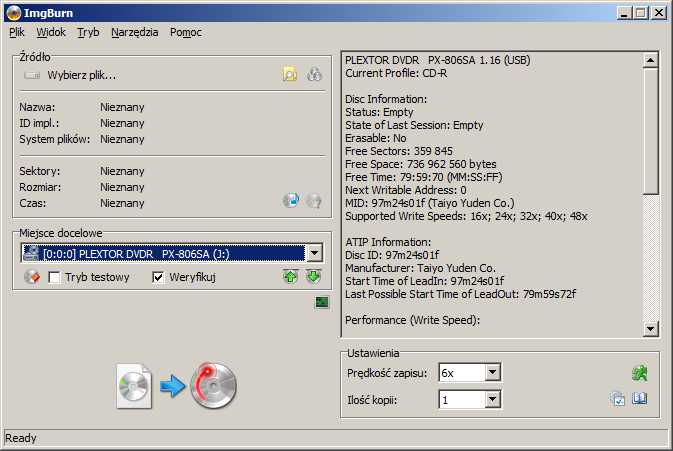Open the Tryb menu
This screenshot has height=451, width=673.
(88, 32)
